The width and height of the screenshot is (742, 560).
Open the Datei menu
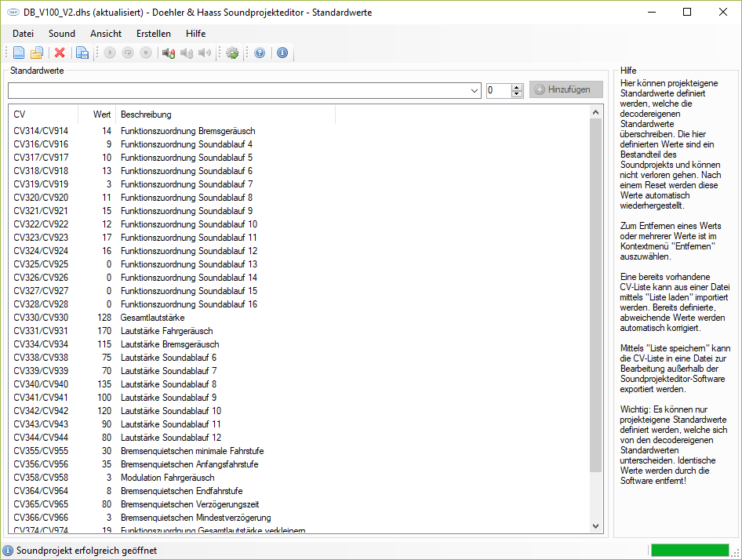pos(24,34)
